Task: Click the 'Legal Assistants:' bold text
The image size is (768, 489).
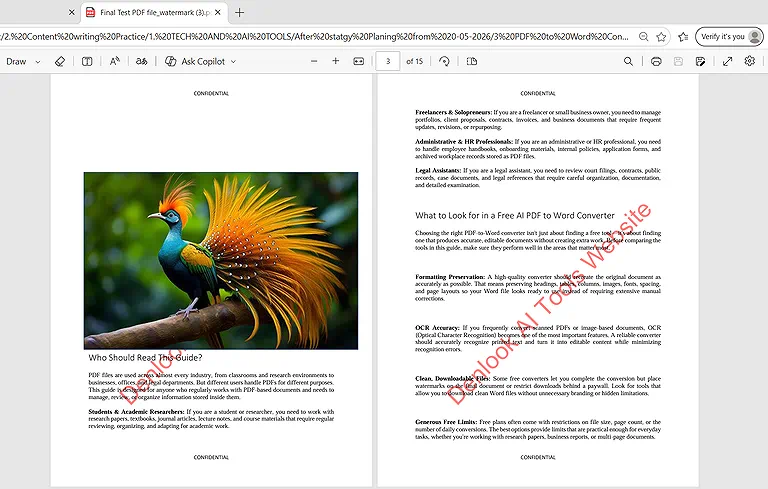Action: click(438, 171)
